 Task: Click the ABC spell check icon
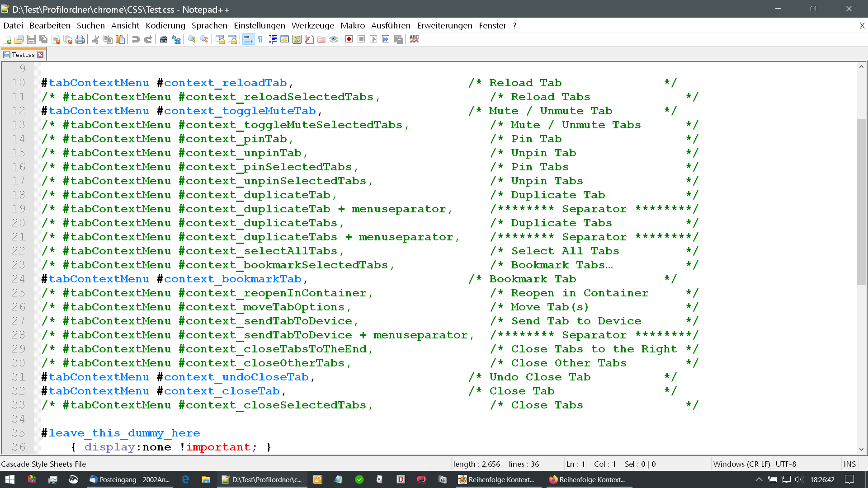pos(414,39)
